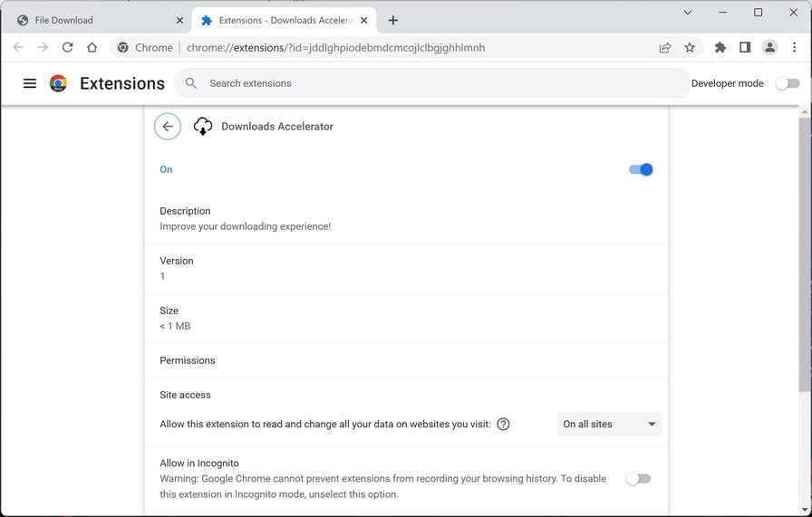812x517 pixels.
Task: Turn on Allow in Incognito
Action: tap(638, 479)
